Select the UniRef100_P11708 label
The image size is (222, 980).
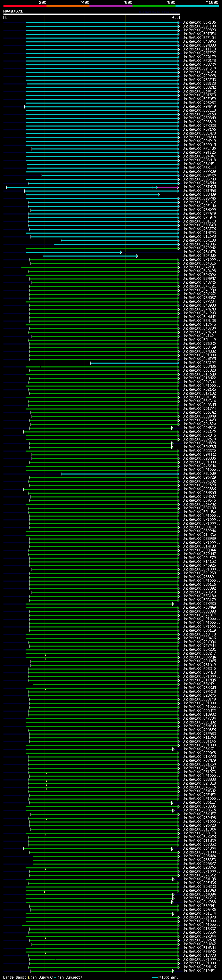coord(199,738)
